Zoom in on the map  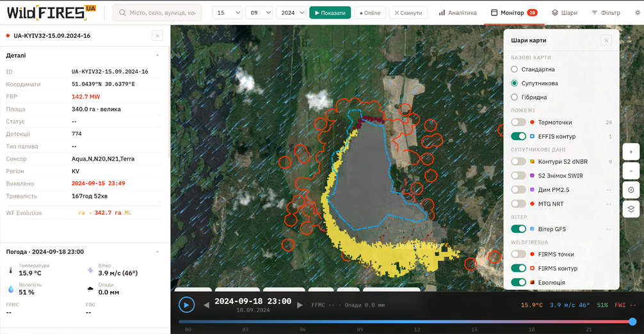click(x=631, y=152)
